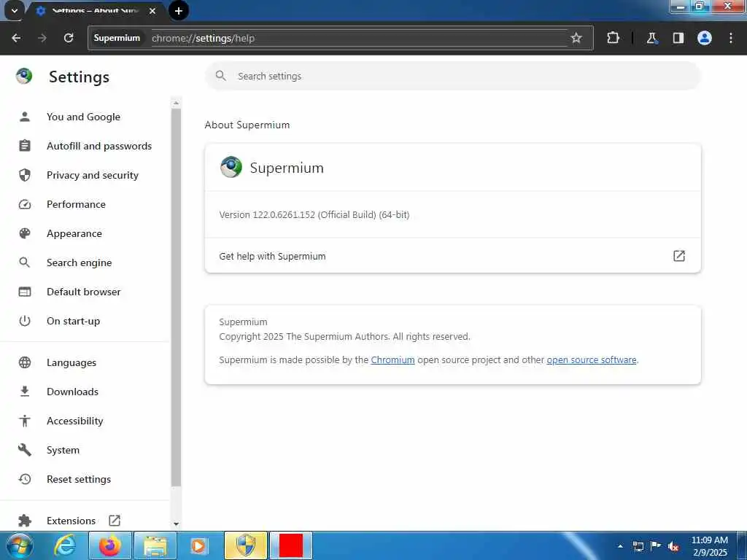Click the Reset settings clock icon

(25, 479)
